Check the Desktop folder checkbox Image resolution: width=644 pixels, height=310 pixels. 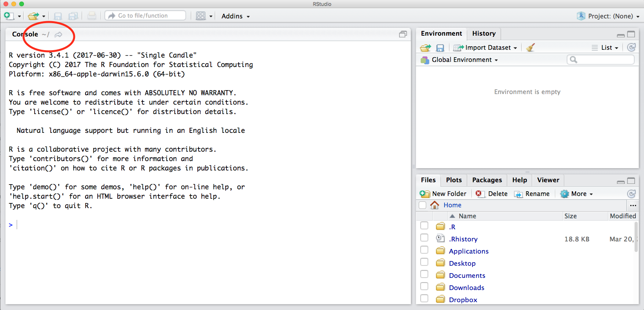424,262
